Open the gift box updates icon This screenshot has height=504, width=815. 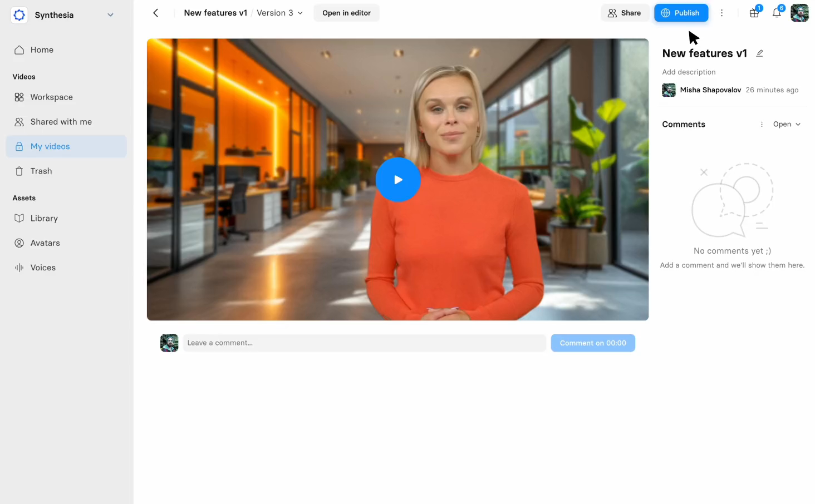pyautogui.click(x=754, y=13)
